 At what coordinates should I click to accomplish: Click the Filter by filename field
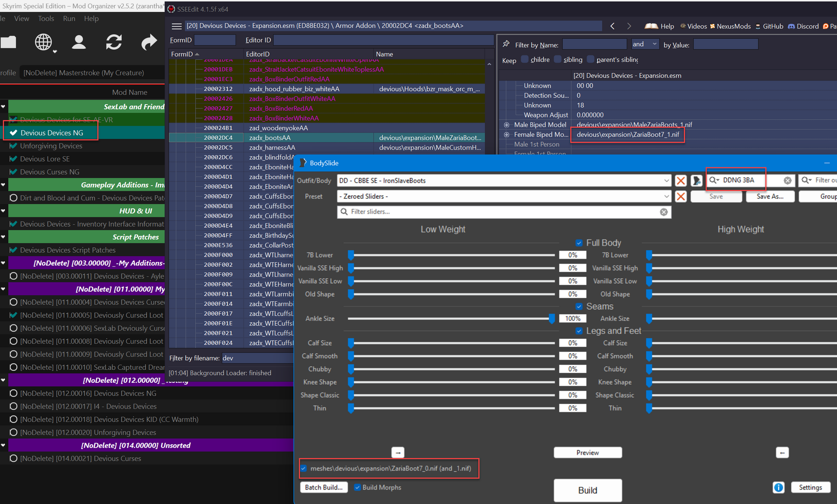tap(257, 358)
